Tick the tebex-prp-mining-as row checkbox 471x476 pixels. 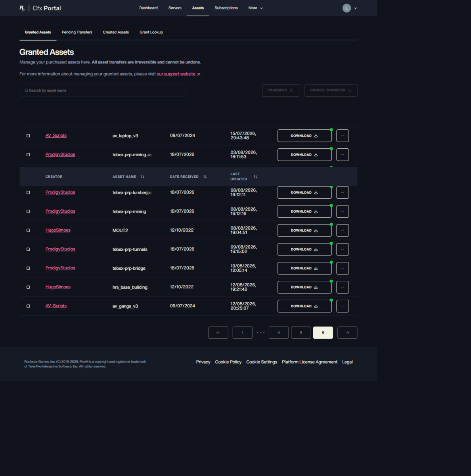[28, 155]
